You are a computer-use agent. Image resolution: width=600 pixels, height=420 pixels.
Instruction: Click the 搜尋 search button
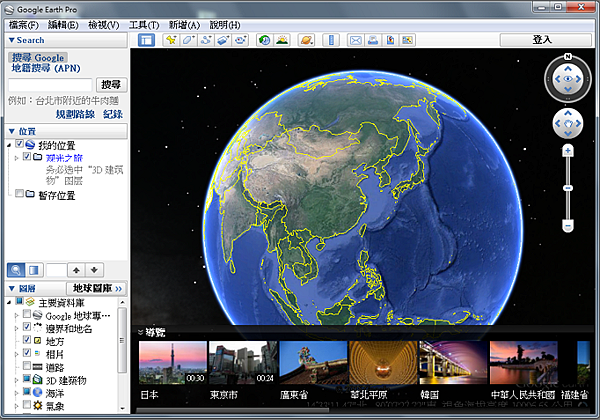111,85
